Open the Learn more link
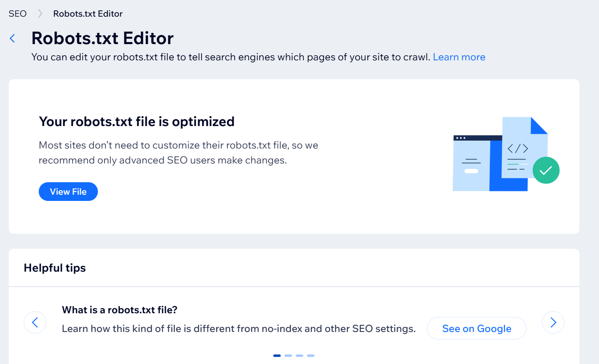The height and width of the screenshot is (364, 599). click(x=459, y=57)
